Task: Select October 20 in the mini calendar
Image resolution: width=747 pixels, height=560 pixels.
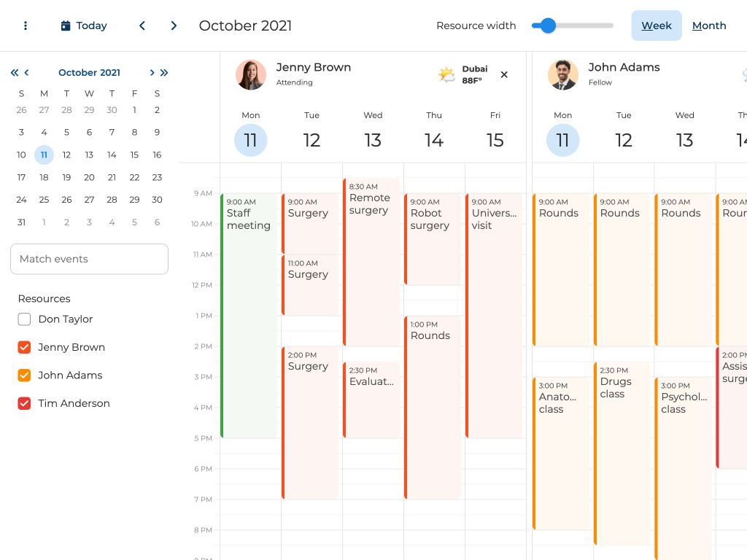Action: 89,177
